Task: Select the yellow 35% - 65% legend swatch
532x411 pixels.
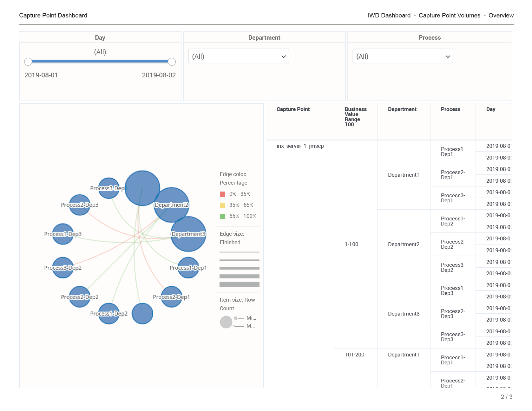Action: coord(223,205)
